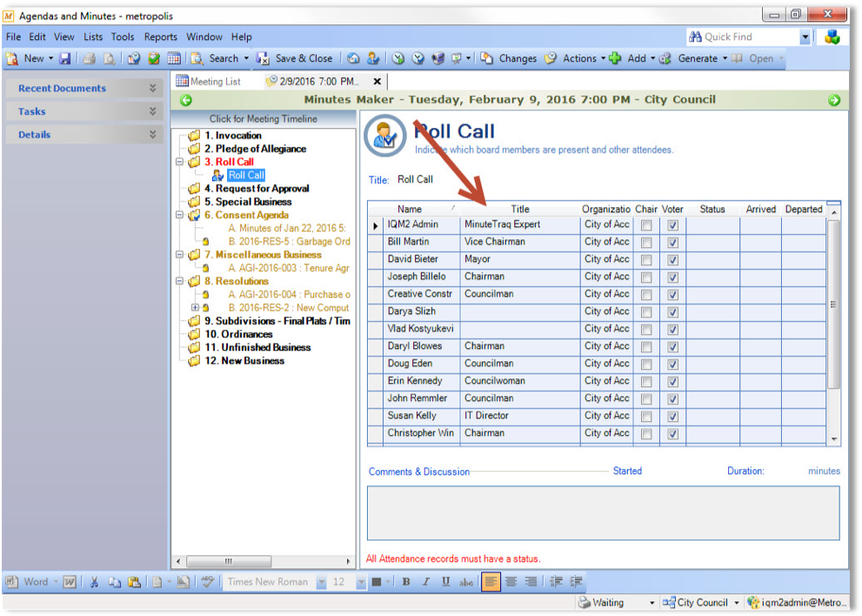Open Print Preview from the toolbar

109,58
